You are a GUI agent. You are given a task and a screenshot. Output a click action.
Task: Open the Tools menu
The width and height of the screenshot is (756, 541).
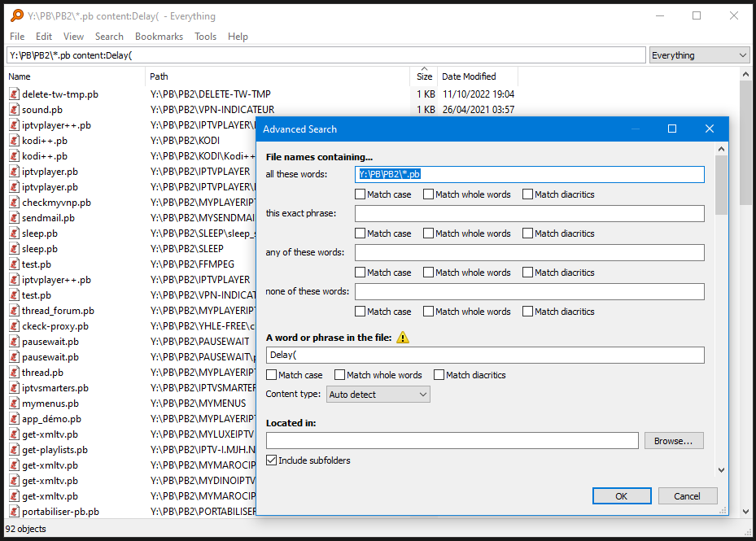(205, 37)
